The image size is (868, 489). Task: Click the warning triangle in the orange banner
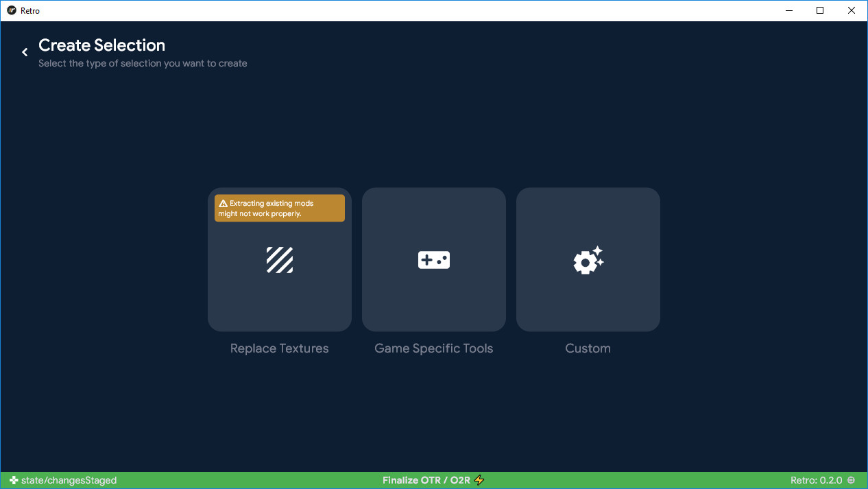(223, 204)
